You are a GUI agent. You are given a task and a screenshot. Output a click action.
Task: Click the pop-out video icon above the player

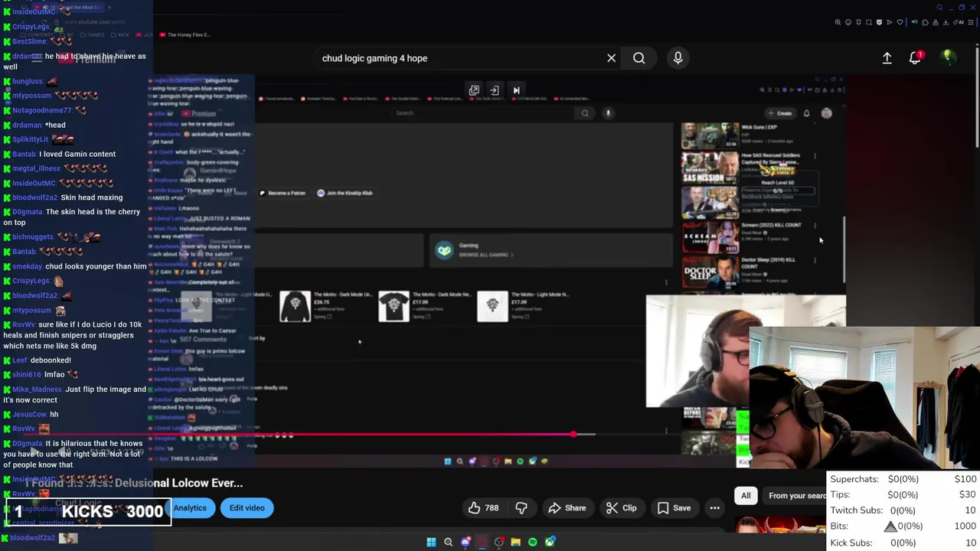474,90
